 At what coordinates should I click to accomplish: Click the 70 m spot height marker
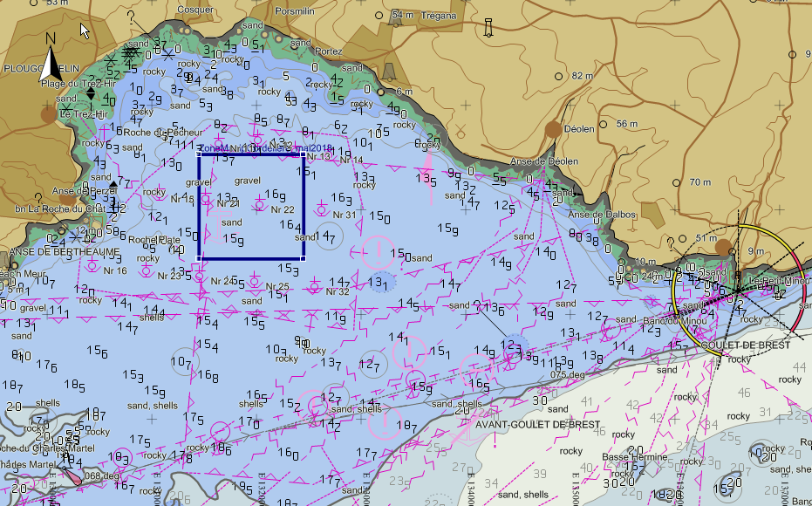point(676,182)
